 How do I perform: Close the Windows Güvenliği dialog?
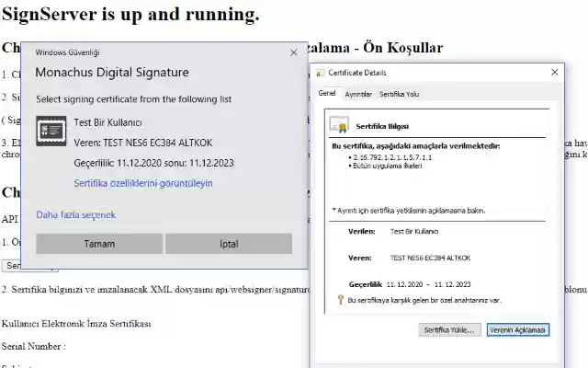click(x=294, y=52)
